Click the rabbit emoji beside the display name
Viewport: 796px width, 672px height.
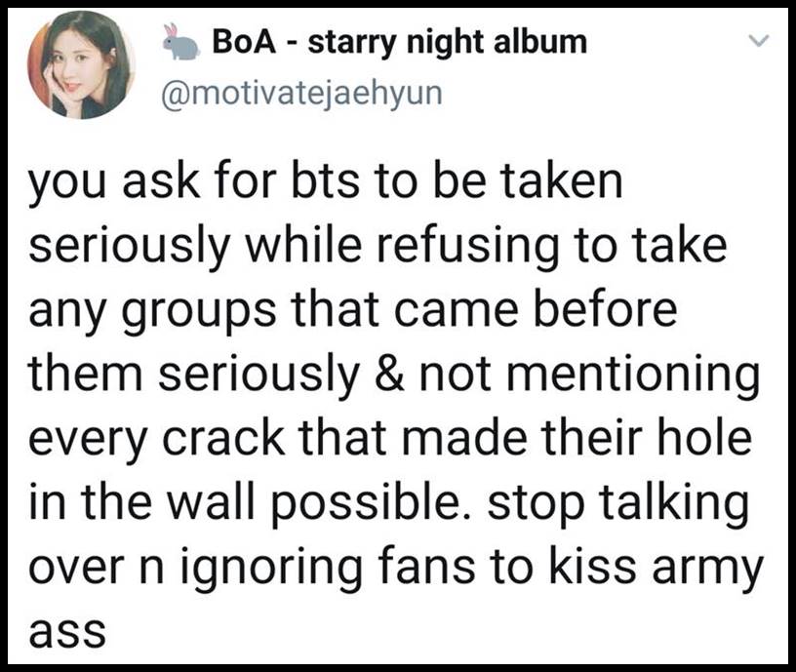coord(179,41)
